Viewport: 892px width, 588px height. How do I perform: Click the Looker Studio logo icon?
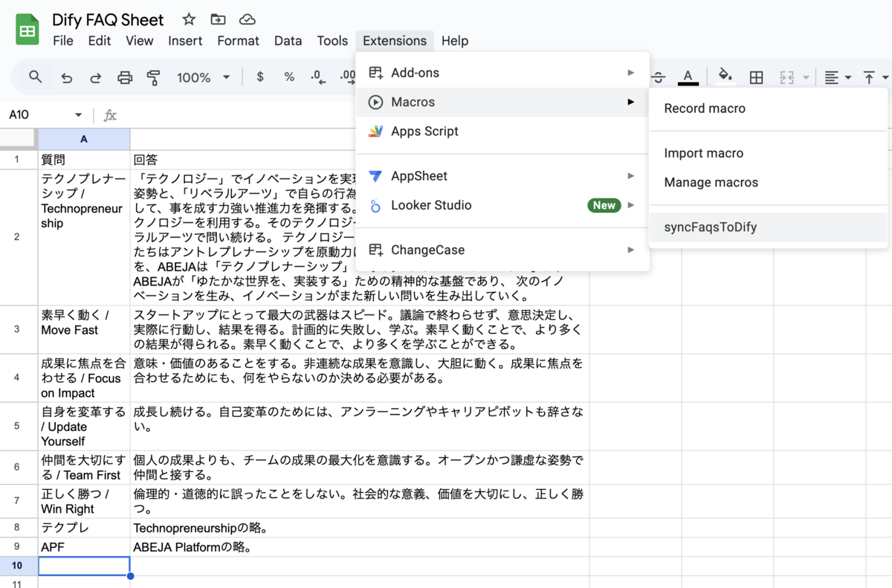pos(376,205)
